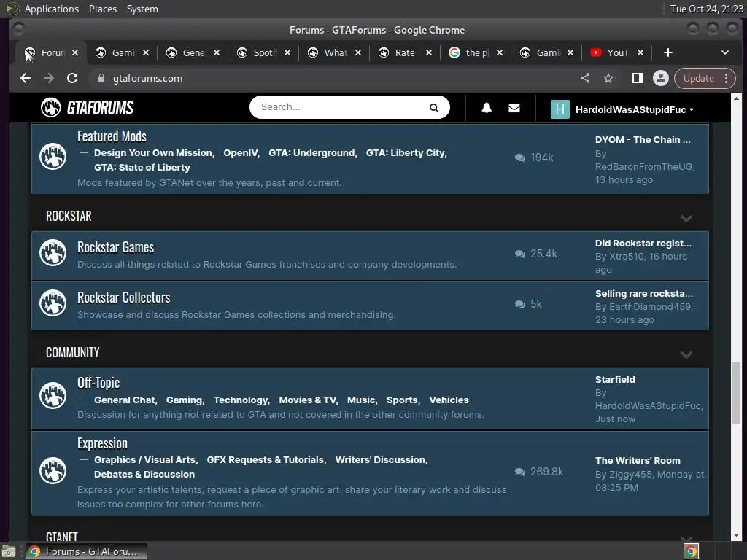Click the browser back arrow
Image resolution: width=747 pixels, height=560 pixels.
26,78
